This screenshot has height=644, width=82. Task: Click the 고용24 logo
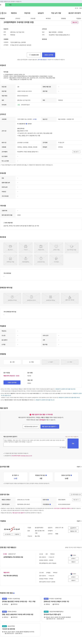coord(3,13)
